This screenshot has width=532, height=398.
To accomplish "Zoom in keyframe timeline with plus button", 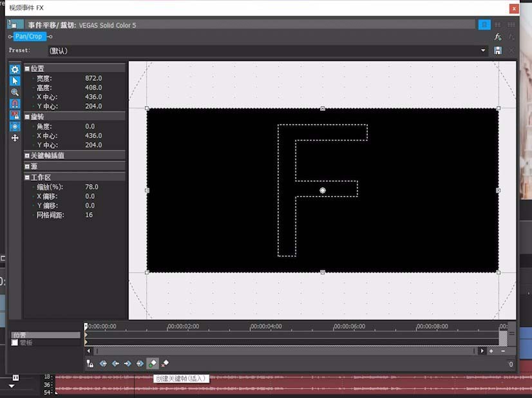I will (x=491, y=351).
